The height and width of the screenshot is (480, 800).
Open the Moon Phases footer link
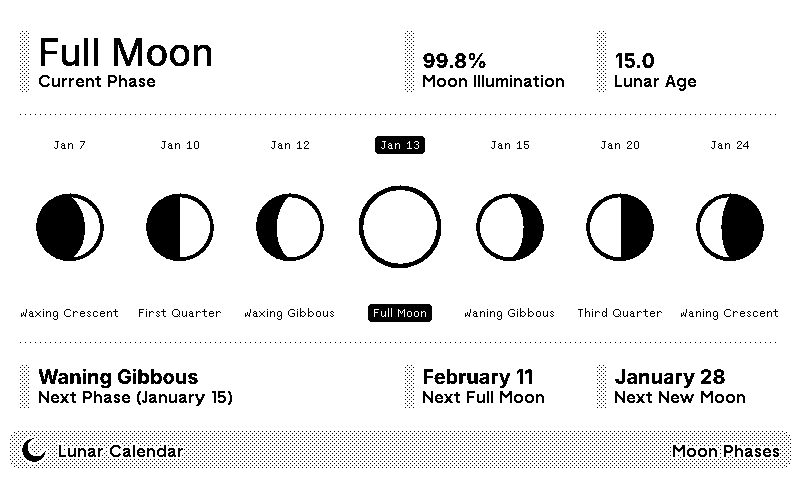[725, 451]
